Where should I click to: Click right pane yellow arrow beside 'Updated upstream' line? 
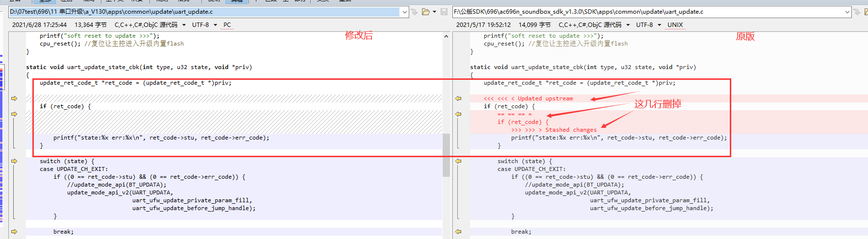click(x=458, y=98)
